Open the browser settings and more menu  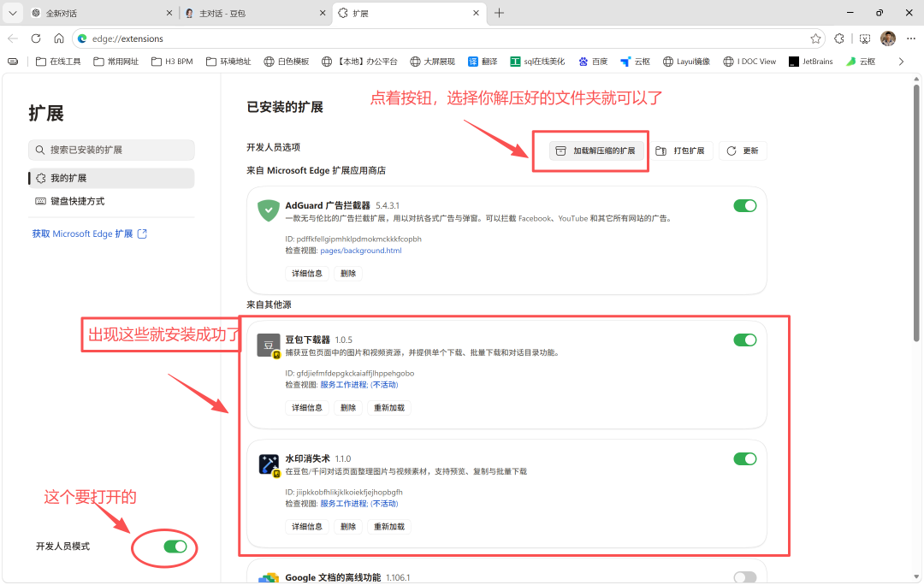click(x=911, y=38)
